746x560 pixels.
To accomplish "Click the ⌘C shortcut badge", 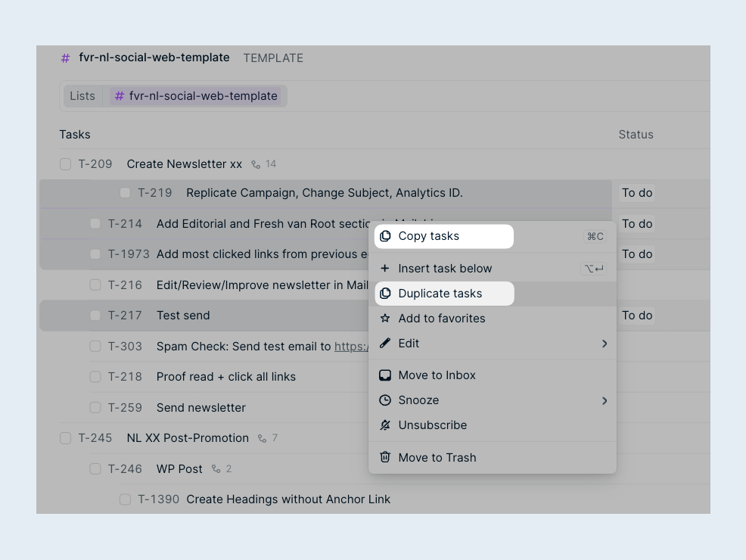I will pyautogui.click(x=595, y=236).
